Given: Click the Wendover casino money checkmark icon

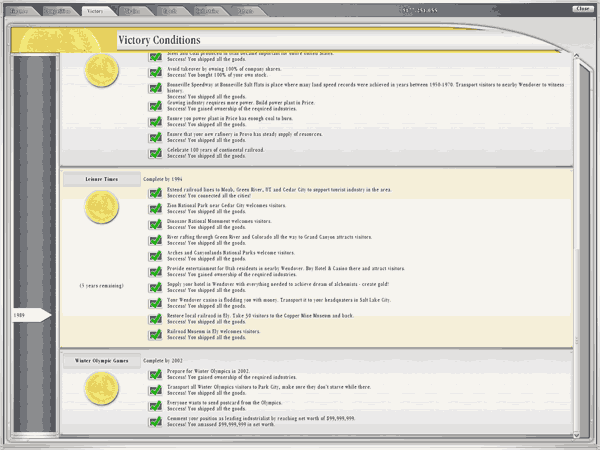Looking at the screenshot, I should [155, 303].
